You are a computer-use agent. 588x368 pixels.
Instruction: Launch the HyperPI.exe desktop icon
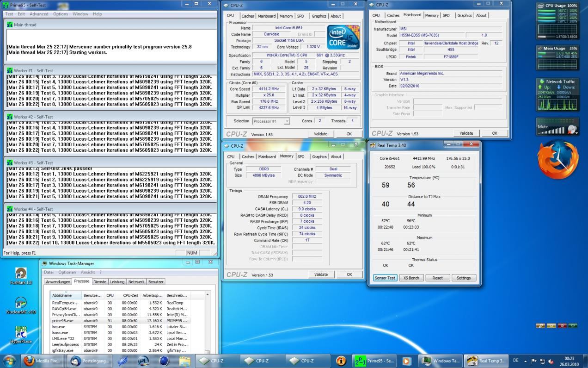(x=21, y=335)
